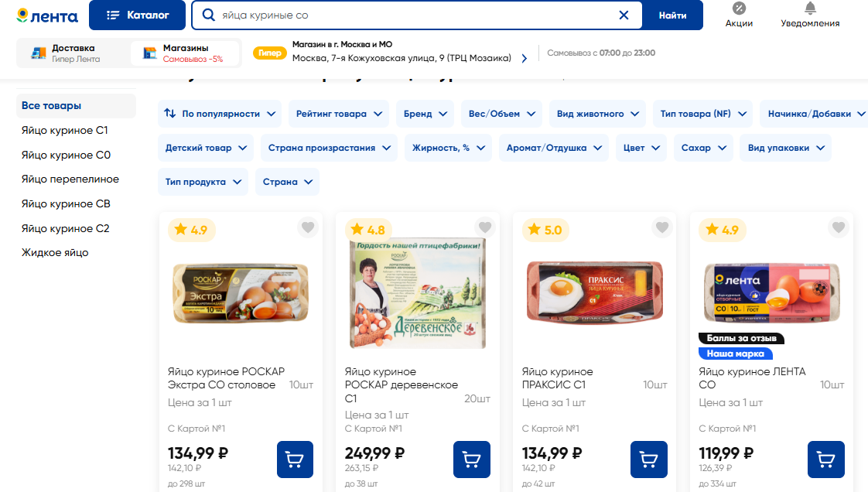Favorite the РОСКАР Экстра product heart
The image size is (868, 492).
(x=308, y=227)
